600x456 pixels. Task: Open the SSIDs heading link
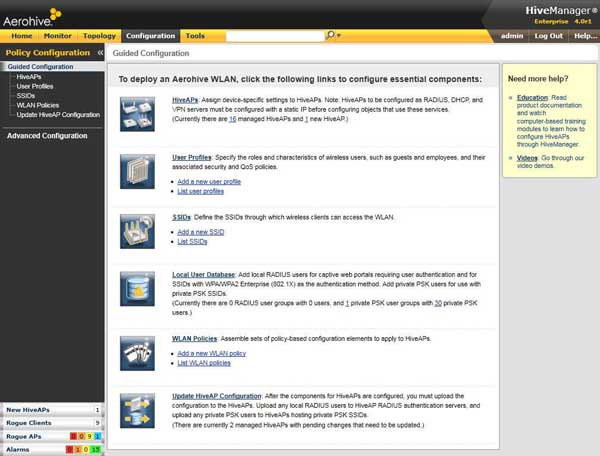coord(181,217)
